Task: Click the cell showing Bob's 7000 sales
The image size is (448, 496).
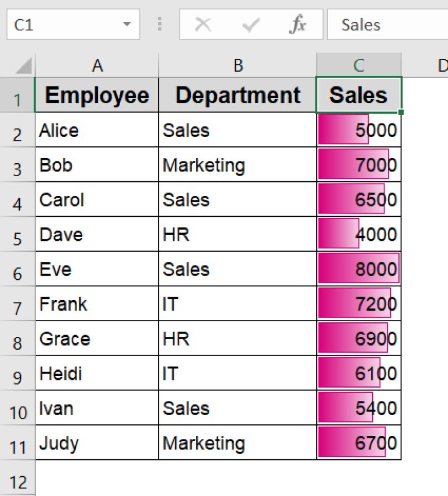Action: click(358, 164)
